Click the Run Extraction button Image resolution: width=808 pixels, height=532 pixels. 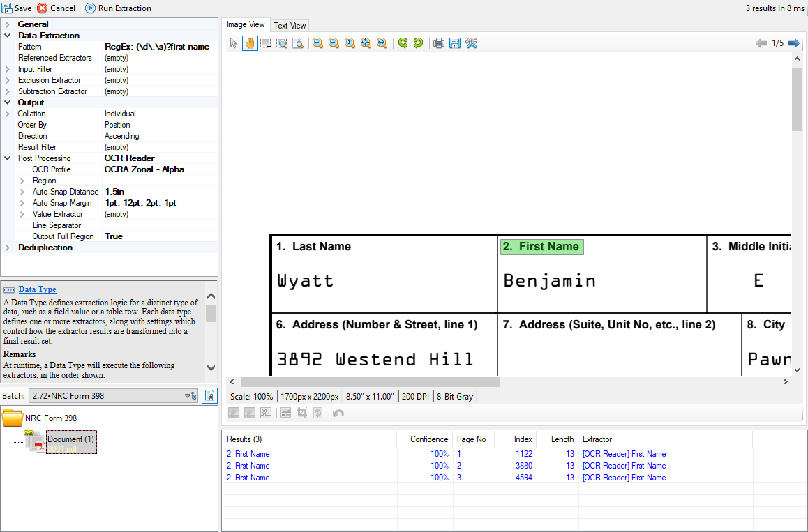click(118, 8)
